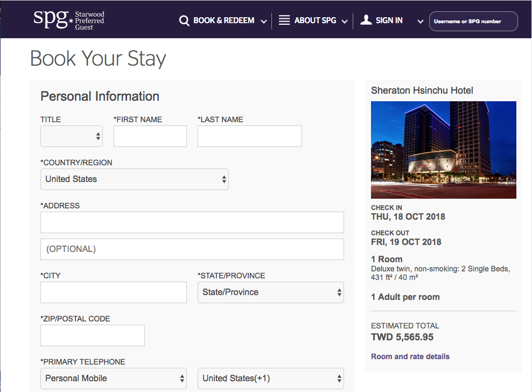Click the hamburger lines icon beside About SPG

pyautogui.click(x=284, y=20)
